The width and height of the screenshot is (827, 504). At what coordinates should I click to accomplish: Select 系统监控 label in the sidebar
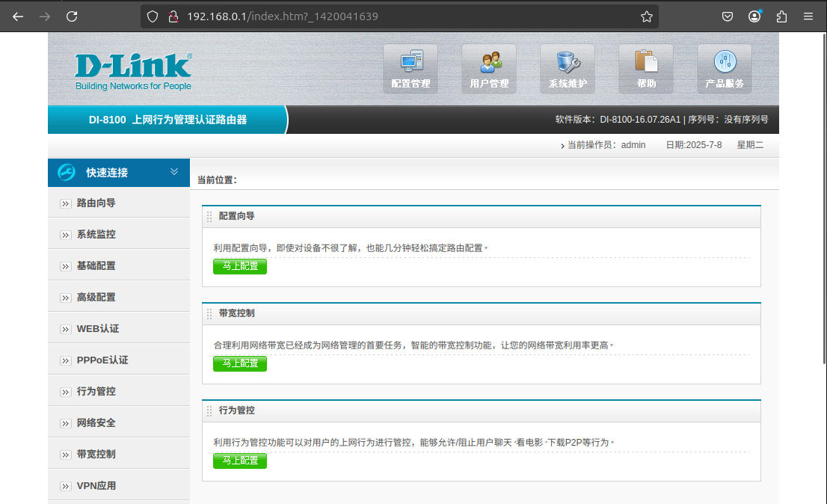point(96,234)
